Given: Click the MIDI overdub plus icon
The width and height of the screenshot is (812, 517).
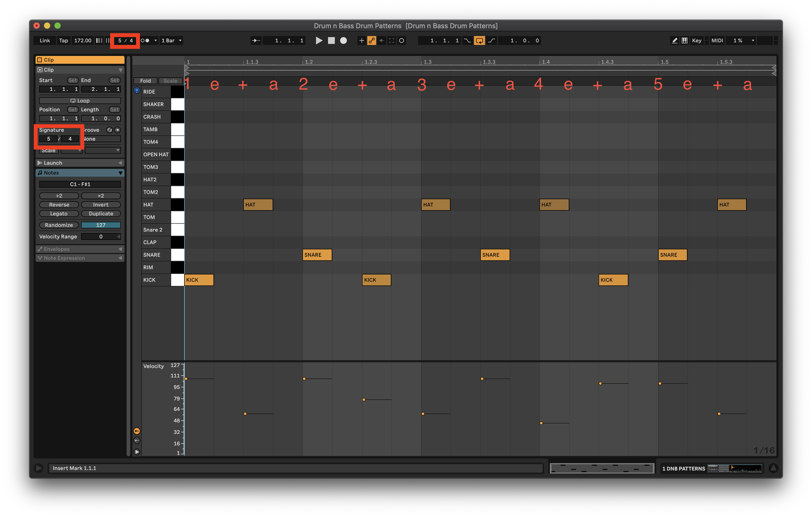Looking at the screenshot, I should [362, 41].
